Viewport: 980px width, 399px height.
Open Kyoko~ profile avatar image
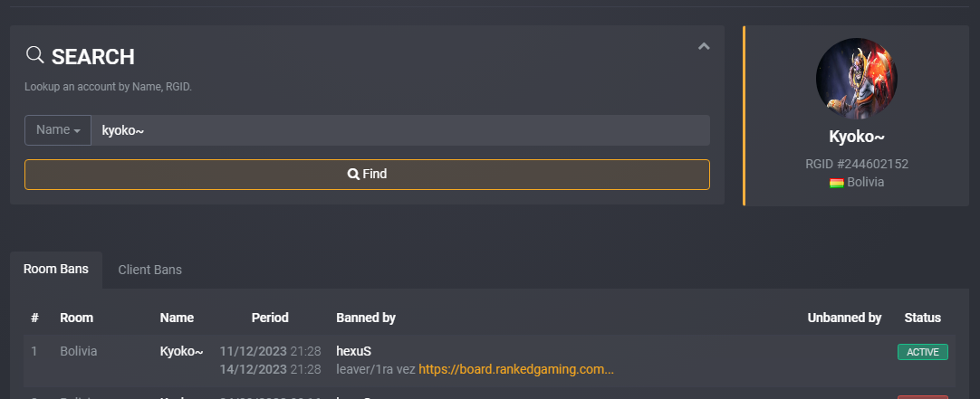click(x=856, y=79)
